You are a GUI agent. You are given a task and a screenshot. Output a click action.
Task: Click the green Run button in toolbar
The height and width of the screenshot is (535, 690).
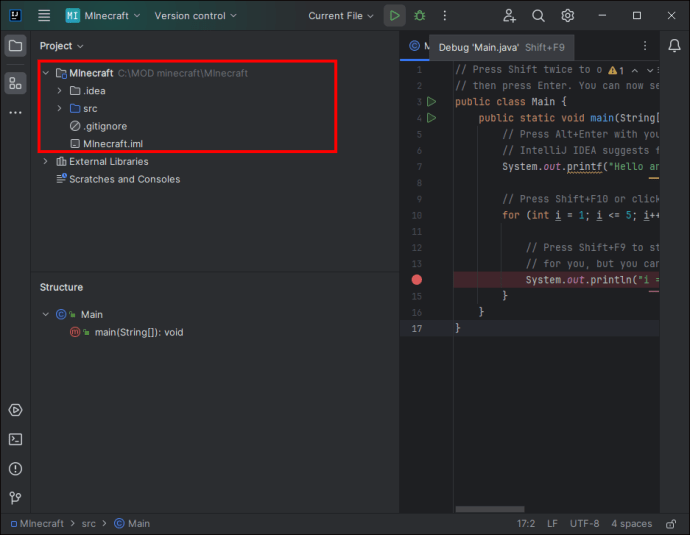(x=395, y=16)
